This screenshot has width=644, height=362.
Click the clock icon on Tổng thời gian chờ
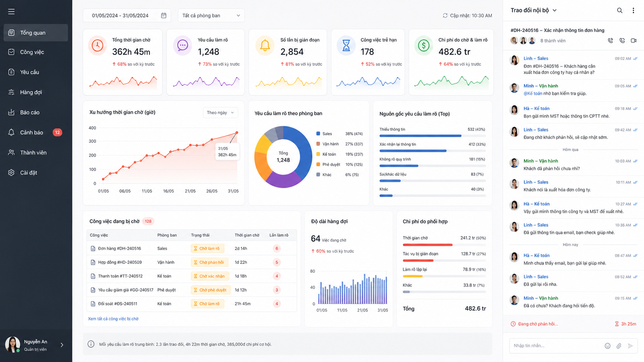(x=97, y=45)
